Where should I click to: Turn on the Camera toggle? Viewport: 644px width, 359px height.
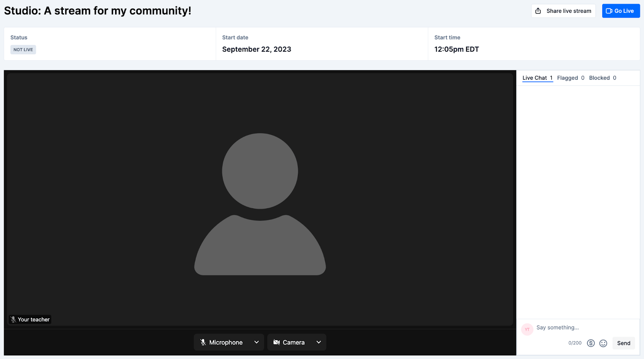coord(289,343)
